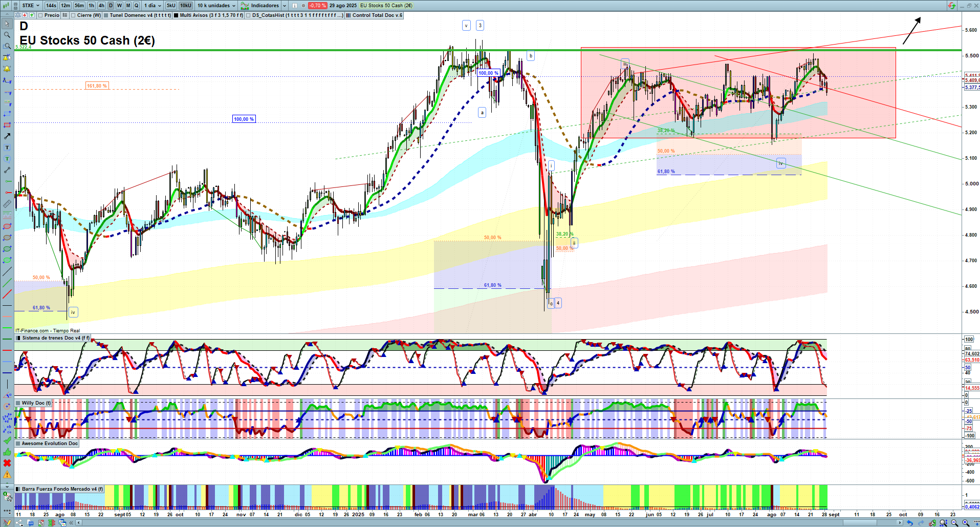Select the Q quarterly timeframe button
The image size is (980, 527).
pos(136,6)
